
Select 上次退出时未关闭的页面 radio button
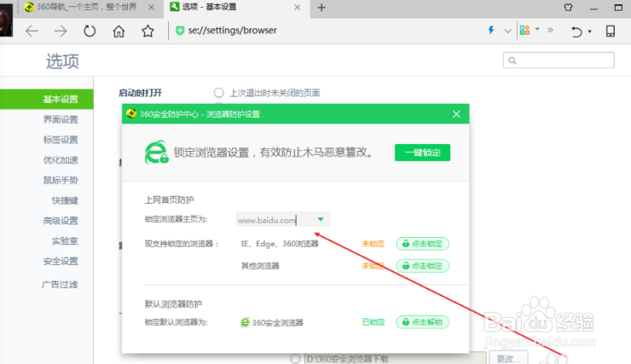point(219,93)
